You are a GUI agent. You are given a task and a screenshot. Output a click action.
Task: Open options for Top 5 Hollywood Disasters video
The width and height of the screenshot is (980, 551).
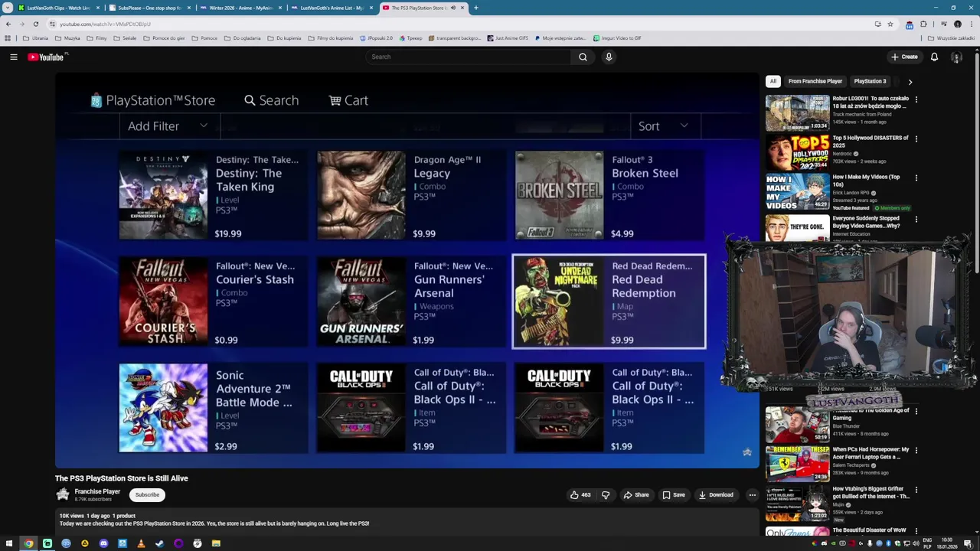pos(916,139)
